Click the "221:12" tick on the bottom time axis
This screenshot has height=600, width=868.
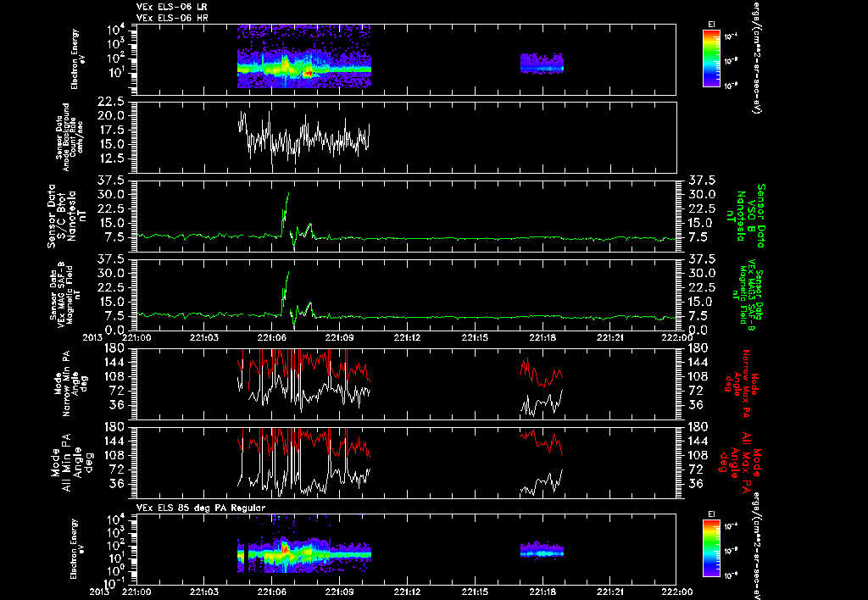[408, 592]
